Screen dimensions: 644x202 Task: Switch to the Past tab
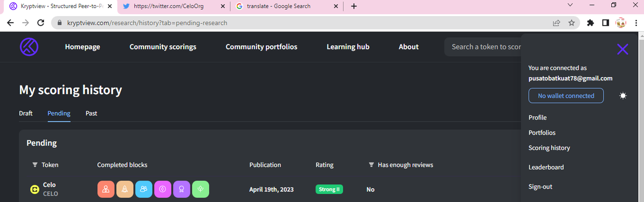point(91,113)
